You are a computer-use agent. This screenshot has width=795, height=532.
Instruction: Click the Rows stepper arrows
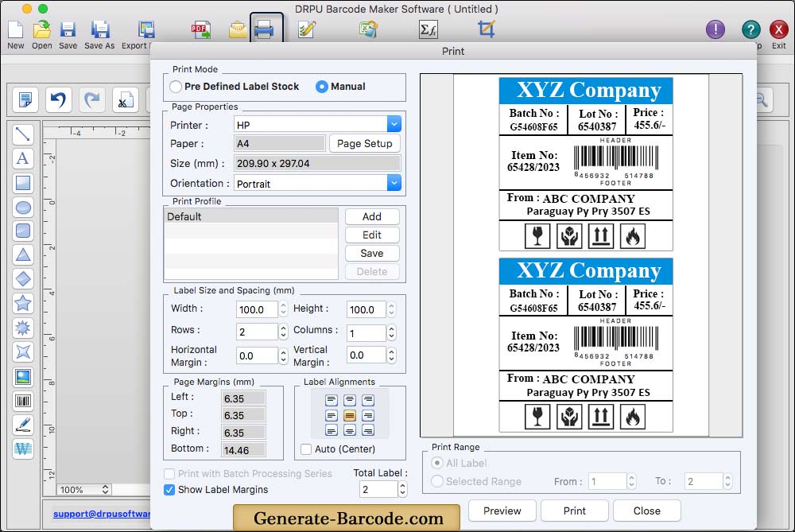click(x=284, y=332)
